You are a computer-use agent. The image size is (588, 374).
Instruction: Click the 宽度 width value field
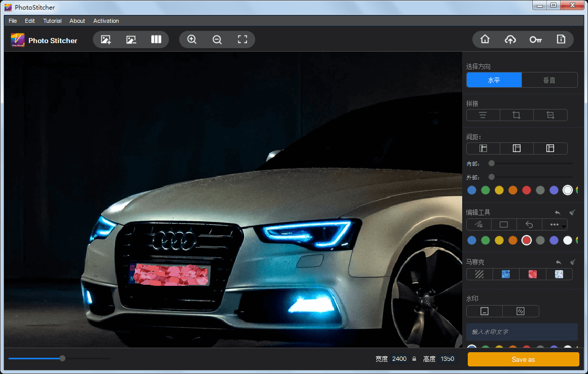399,359
